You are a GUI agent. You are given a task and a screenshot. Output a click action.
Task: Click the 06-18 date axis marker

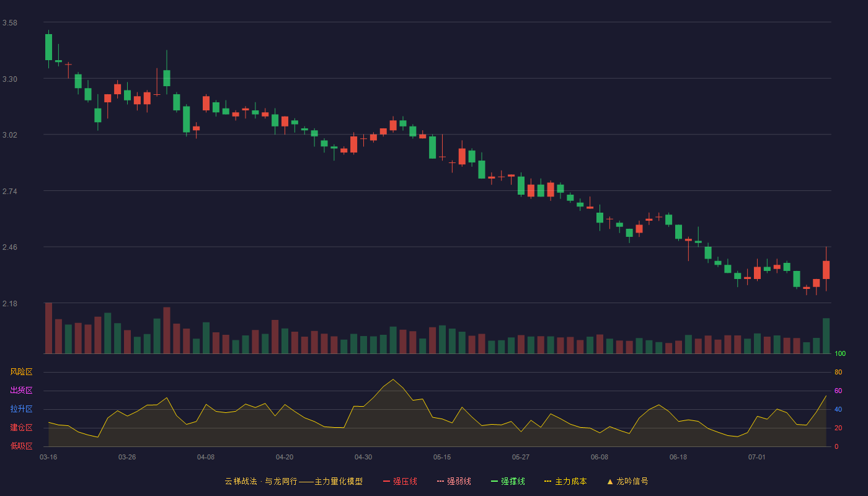click(x=678, y=457)
